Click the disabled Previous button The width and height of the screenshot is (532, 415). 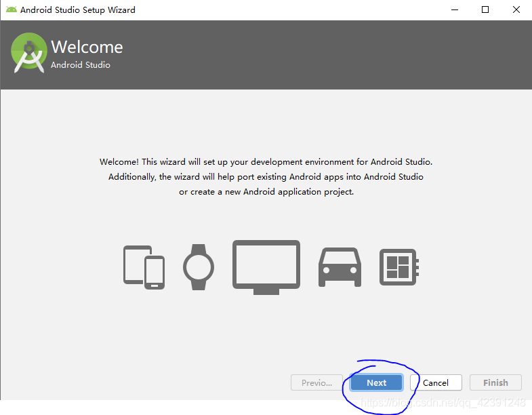[316, 382]
